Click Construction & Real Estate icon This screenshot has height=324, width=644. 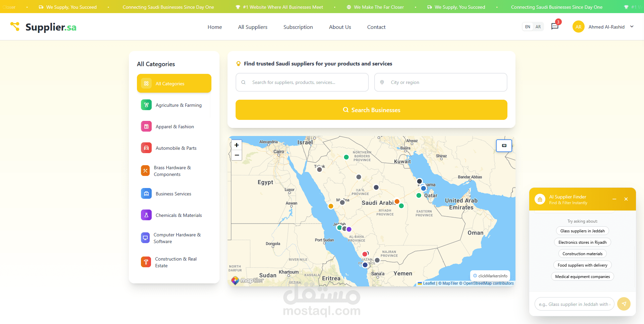click(x=146, y=262)
